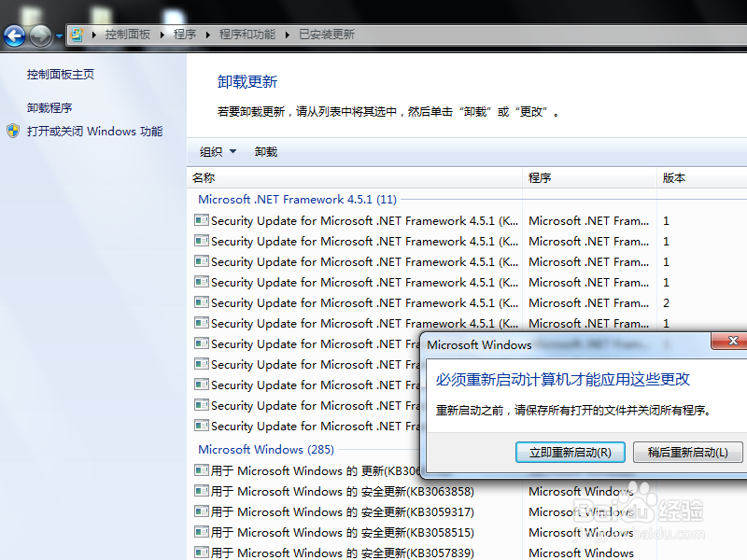
Task: Sort by the 版本 column header
Action: (x=702, y=177)
